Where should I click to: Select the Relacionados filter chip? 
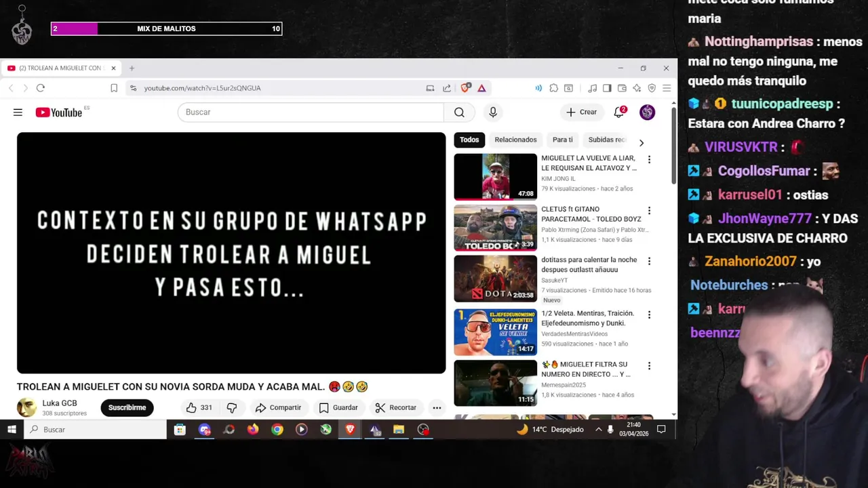(x=515, y=140)
